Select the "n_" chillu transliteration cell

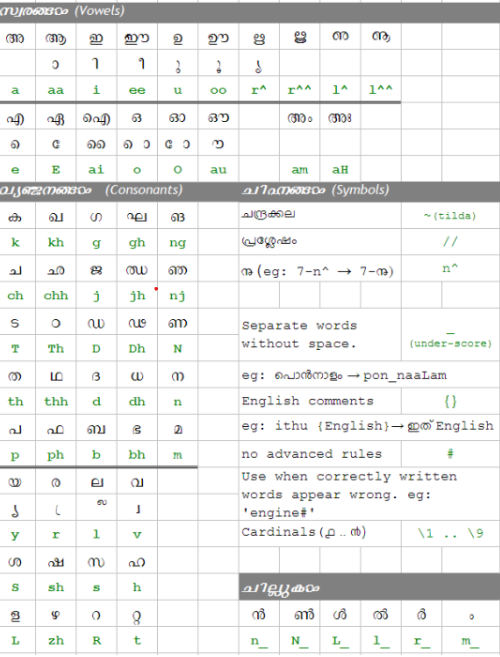click(x=259, y=641)
